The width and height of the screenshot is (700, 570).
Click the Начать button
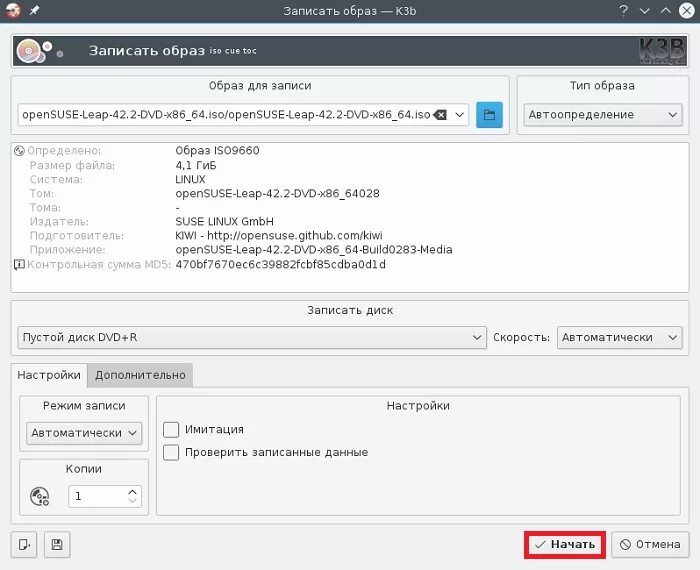tap(565, 545)
